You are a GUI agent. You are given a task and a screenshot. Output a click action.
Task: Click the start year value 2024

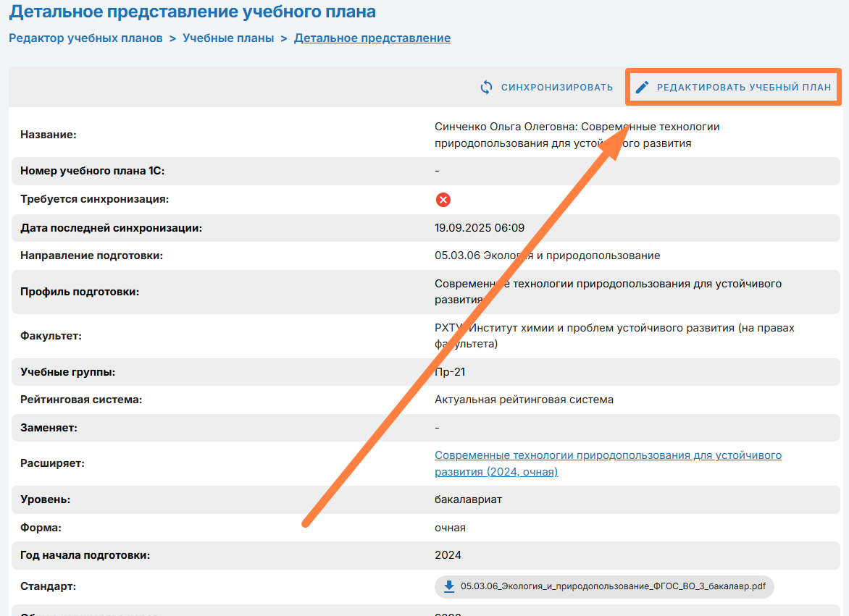point(448,555)
